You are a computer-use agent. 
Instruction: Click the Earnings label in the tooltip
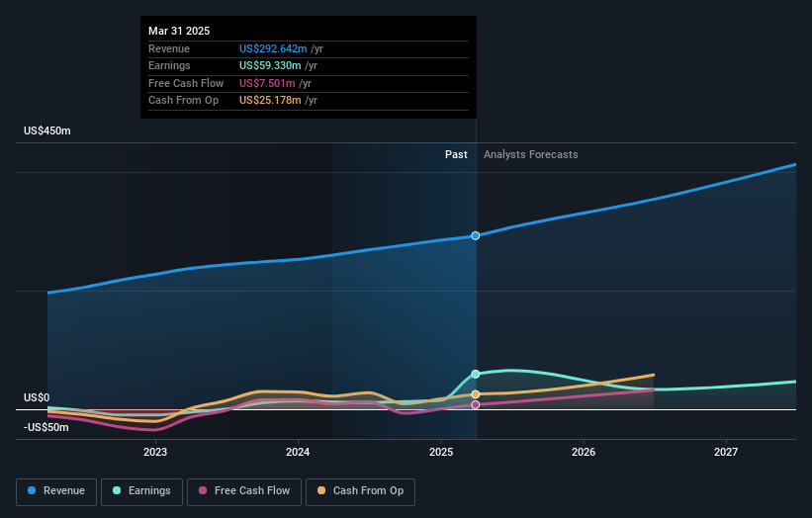coord(169,65)
